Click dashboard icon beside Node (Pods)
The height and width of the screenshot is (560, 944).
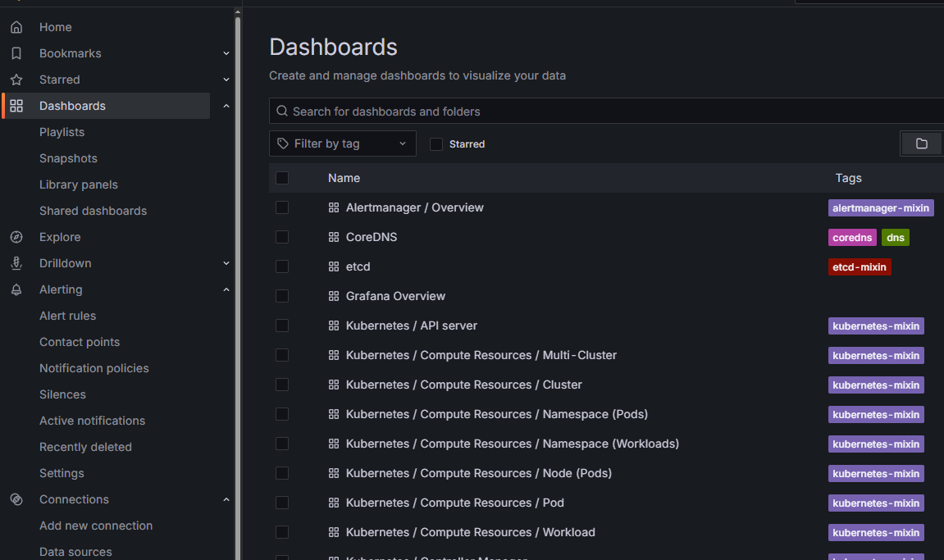click(x=334, y=473)
